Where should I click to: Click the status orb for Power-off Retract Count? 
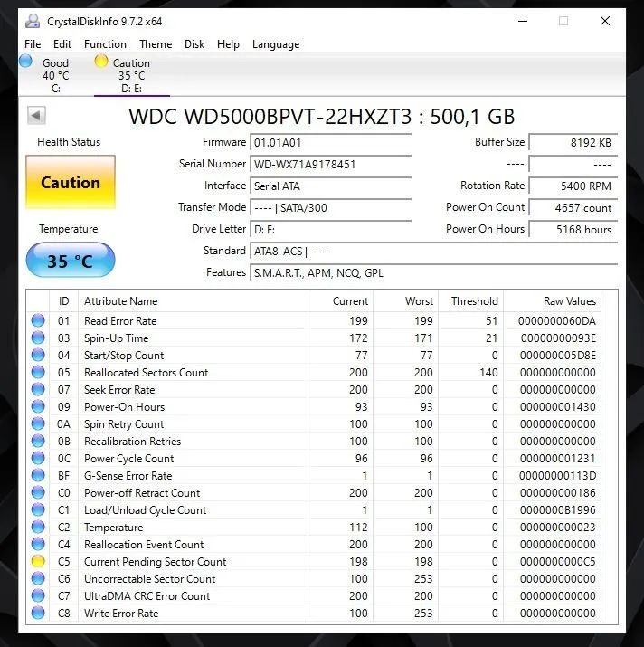pos(38,492)
